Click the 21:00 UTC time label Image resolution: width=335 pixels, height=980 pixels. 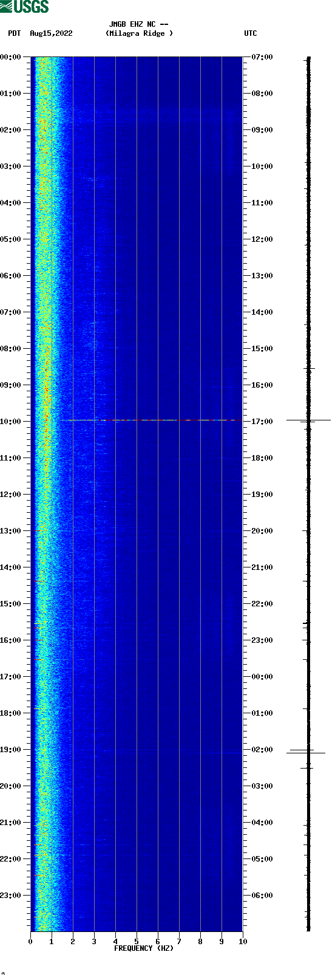tap(262, 567)
